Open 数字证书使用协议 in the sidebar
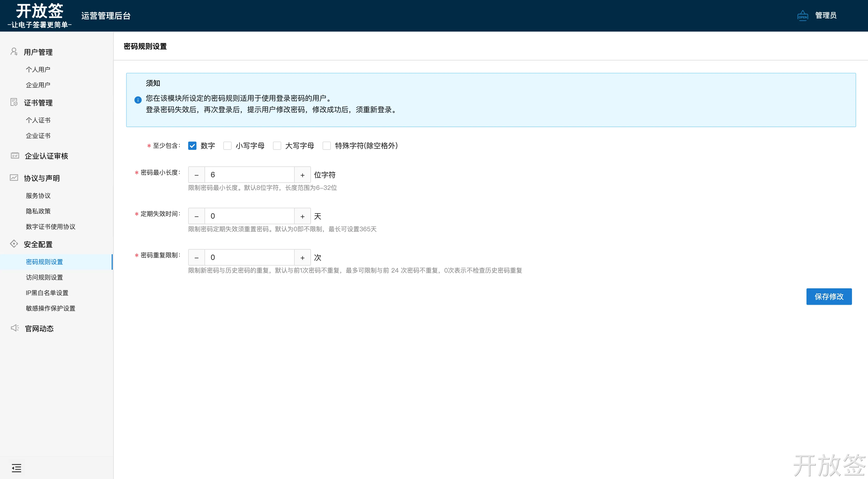The width and height of the screenshot is (868, 479). pos(51,226)
